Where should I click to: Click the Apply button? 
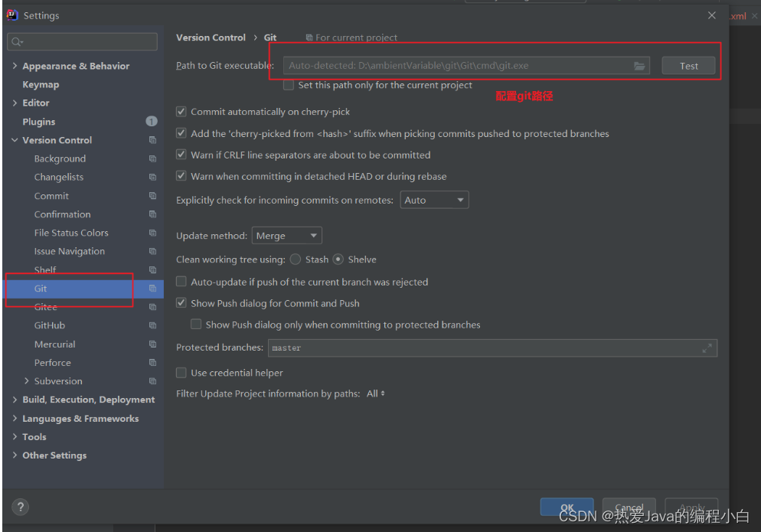click(x=691, y=508)
